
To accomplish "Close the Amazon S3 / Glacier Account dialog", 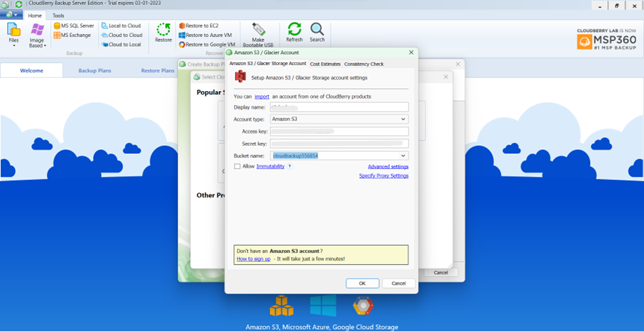I will tap(411, 53).
